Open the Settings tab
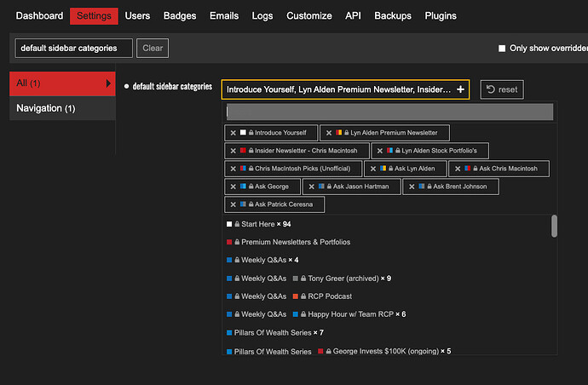The height and width of the screenshot is (385, 588). pos(94,15)
